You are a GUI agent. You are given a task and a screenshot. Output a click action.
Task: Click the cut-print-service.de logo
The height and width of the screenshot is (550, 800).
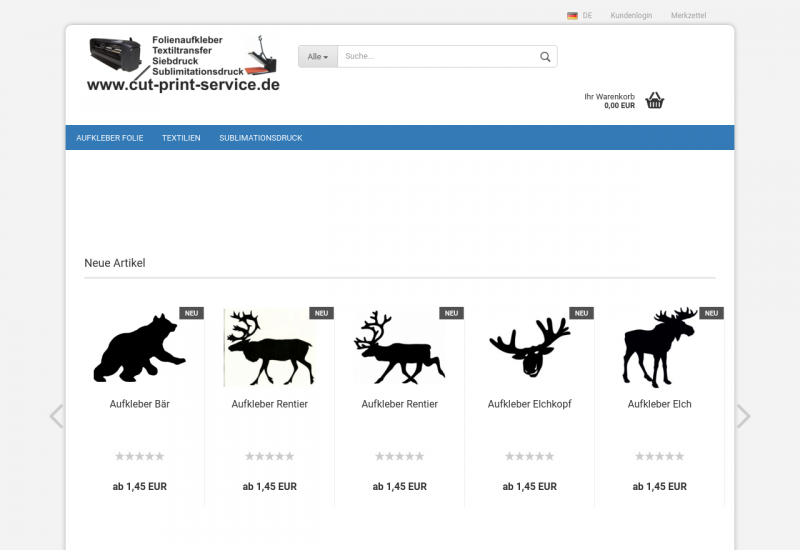[183, 64]
